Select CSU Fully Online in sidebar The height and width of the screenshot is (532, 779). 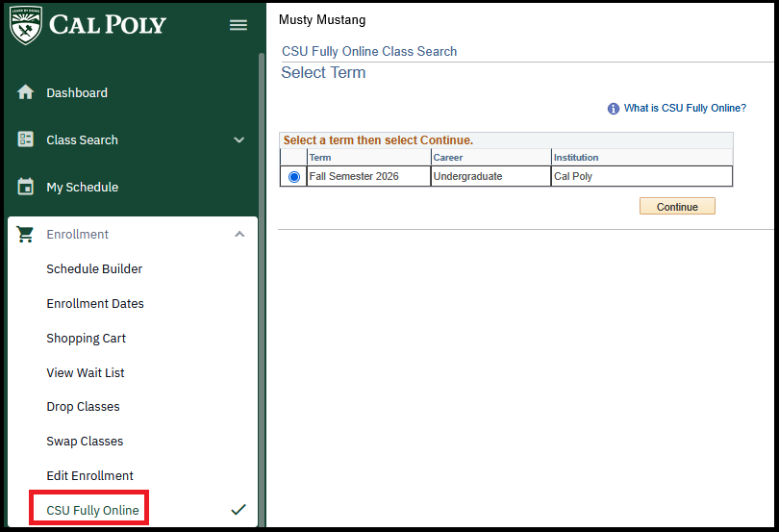pyautogui.click(x=92, y=511)
